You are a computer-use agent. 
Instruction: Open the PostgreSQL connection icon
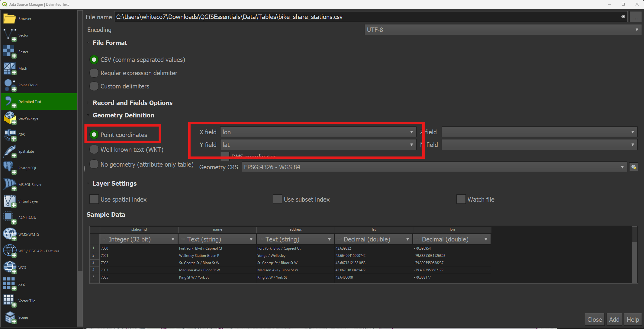[x=9, y=168]
